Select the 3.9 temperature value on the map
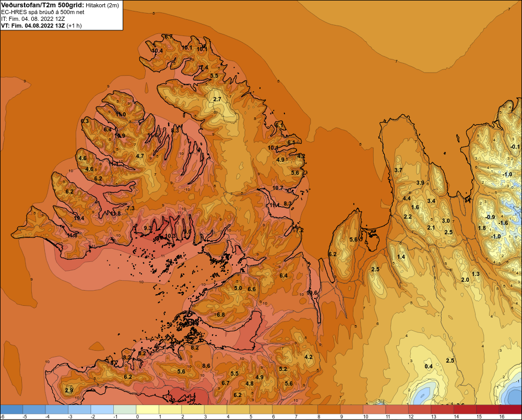 coord(420,183)
